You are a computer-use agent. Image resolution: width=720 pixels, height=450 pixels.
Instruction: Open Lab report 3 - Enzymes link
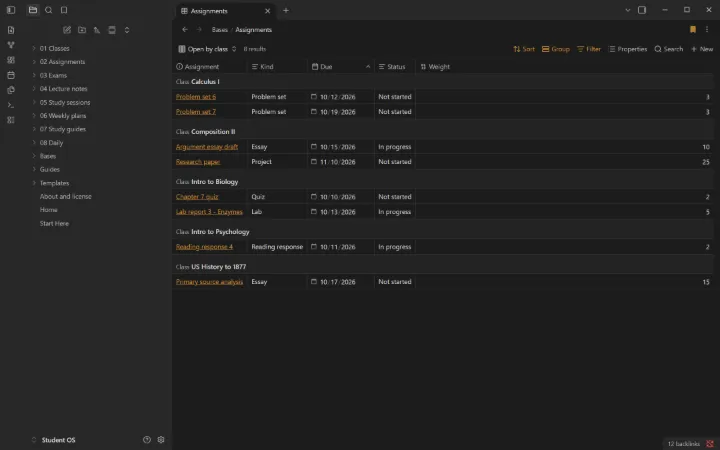[209, 212]
